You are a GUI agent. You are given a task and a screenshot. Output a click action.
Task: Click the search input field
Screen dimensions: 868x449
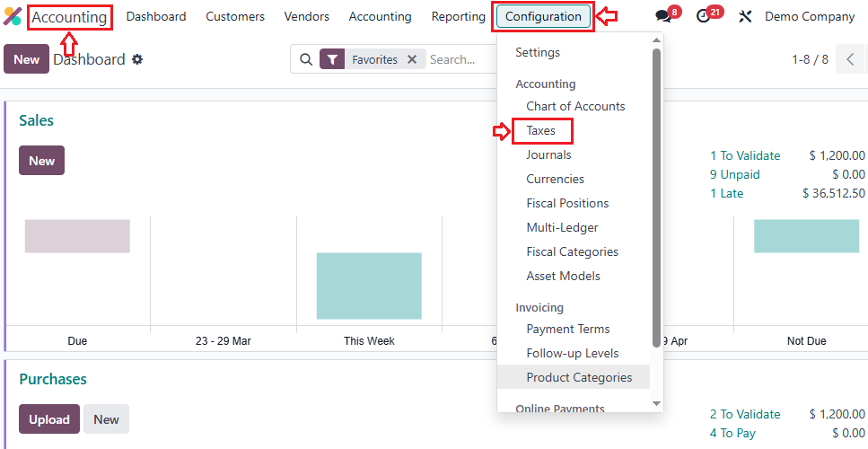[458, 59]
